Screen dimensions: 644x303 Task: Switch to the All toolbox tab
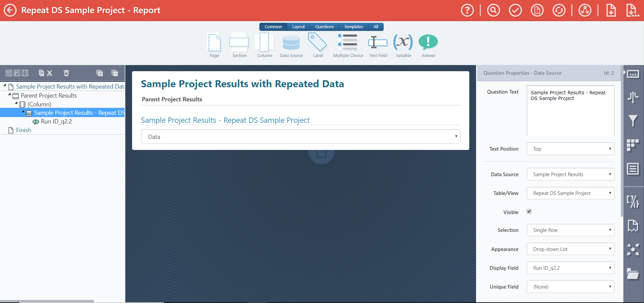coord(376,27)
